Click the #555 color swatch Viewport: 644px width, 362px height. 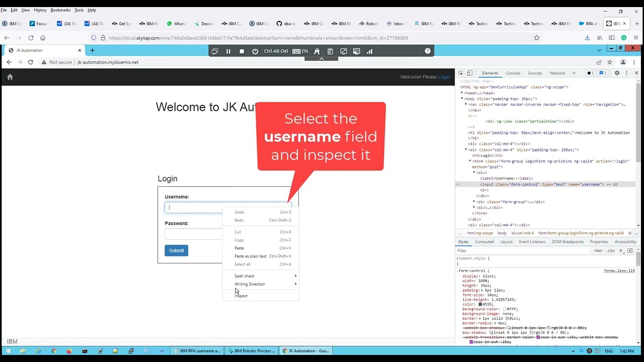pos(480,304)
